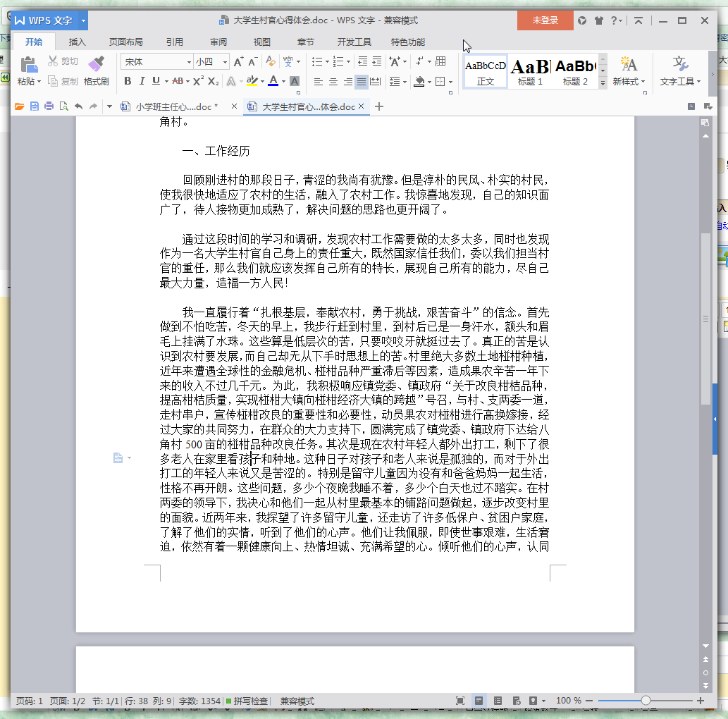
Task: Click the vertical scrollbar thumb
Action: (x=705, y=319)
